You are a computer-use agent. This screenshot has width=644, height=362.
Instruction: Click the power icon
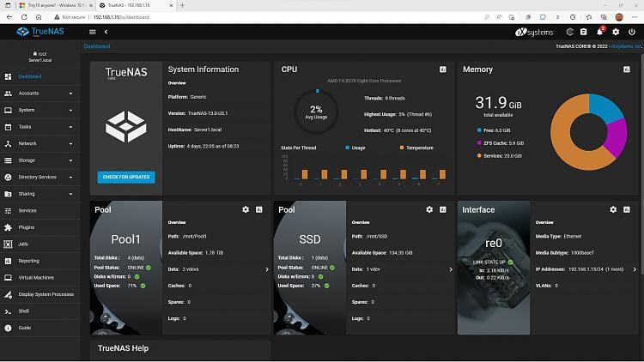point(632,32)
